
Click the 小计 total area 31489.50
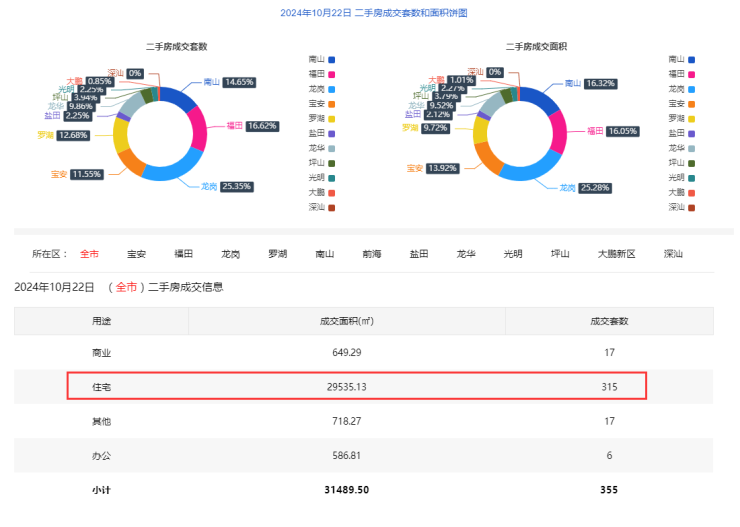click(x=347, y=490)
